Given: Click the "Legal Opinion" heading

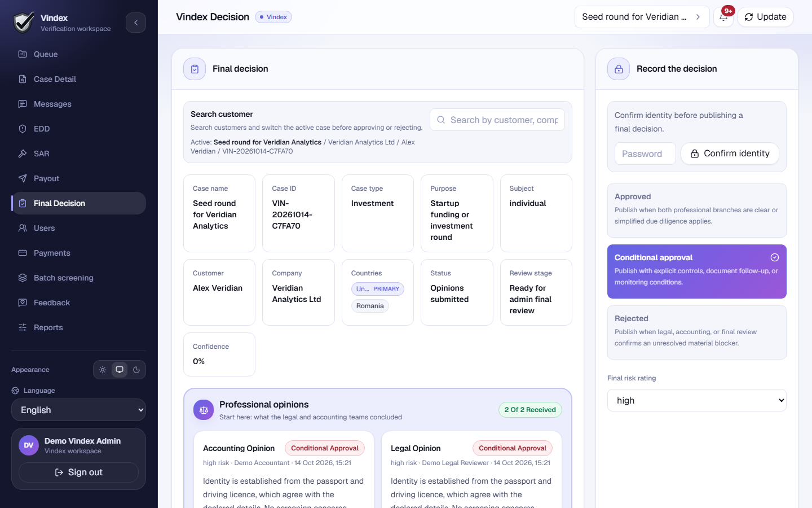Looking at the screenshot, I should (416, 448).
